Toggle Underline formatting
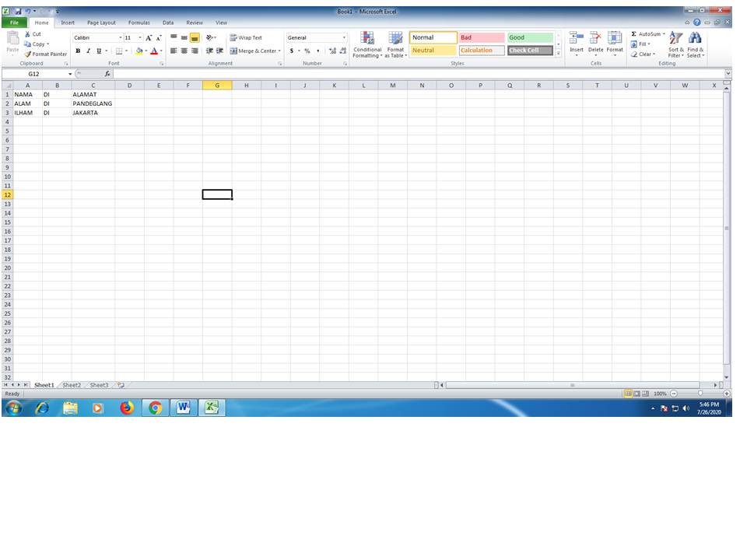This screenshot has width=747, height=560. click(99, 51)
